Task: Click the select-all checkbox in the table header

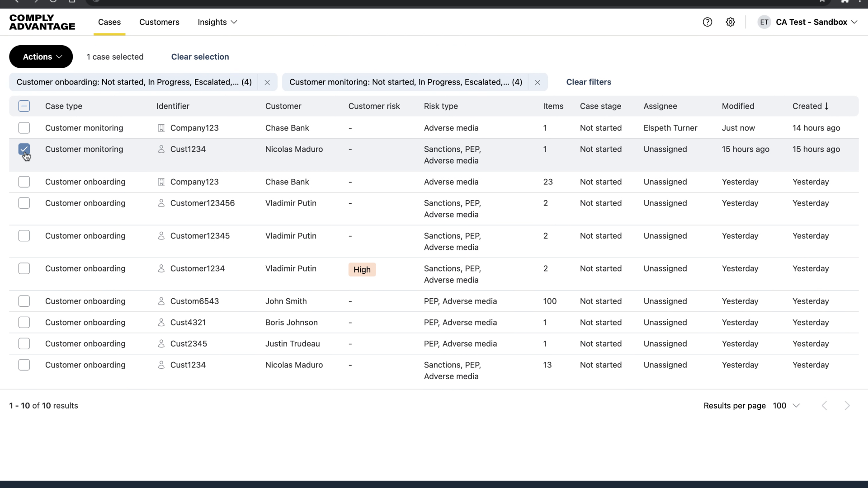Action: (24, 106)
